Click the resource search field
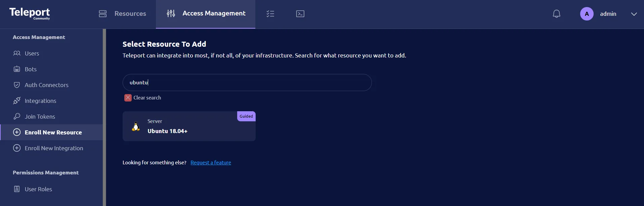 [247, 82]
